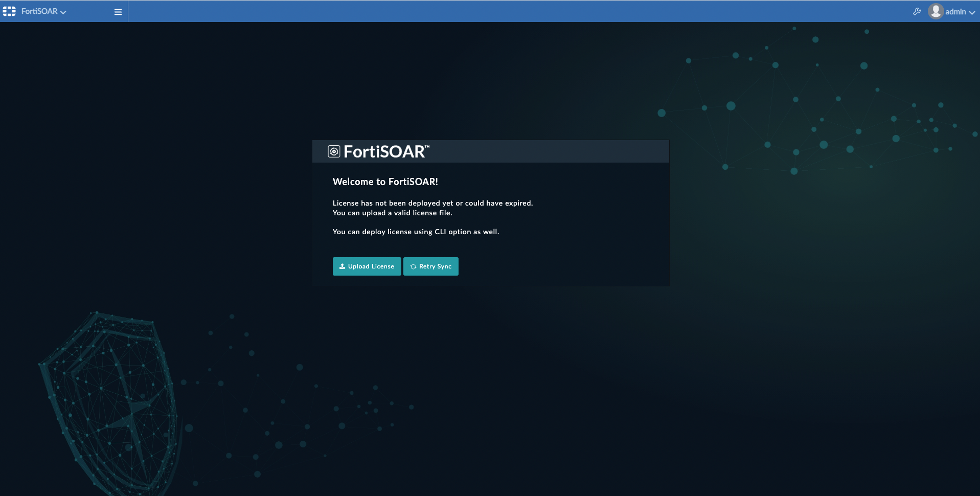Click the license expired message text

point(433,202)
